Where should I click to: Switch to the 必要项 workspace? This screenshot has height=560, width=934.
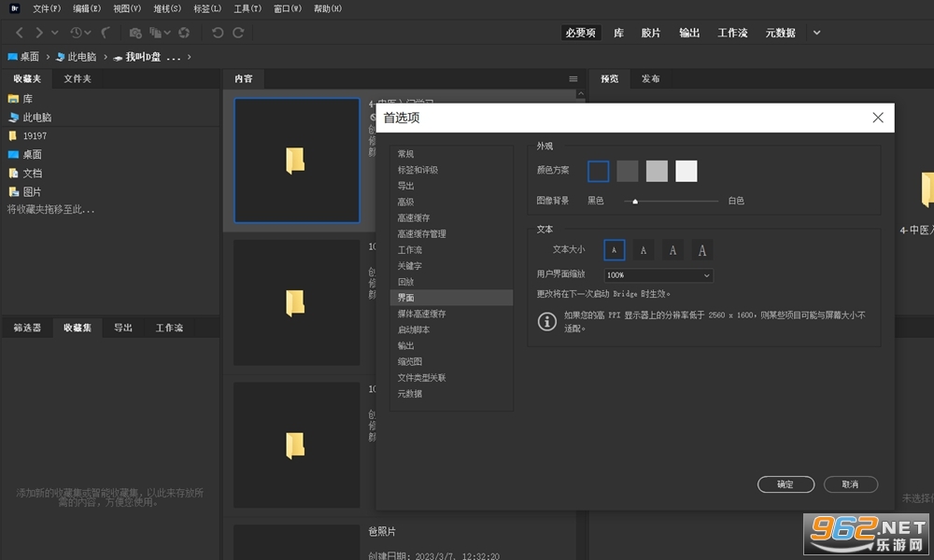point(581,33)
